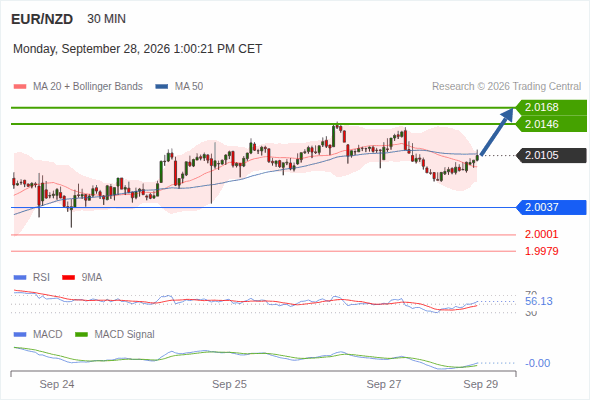Click the MACD value -0.00 label
This screenshot has height=400, width=590.
point(537,363)
